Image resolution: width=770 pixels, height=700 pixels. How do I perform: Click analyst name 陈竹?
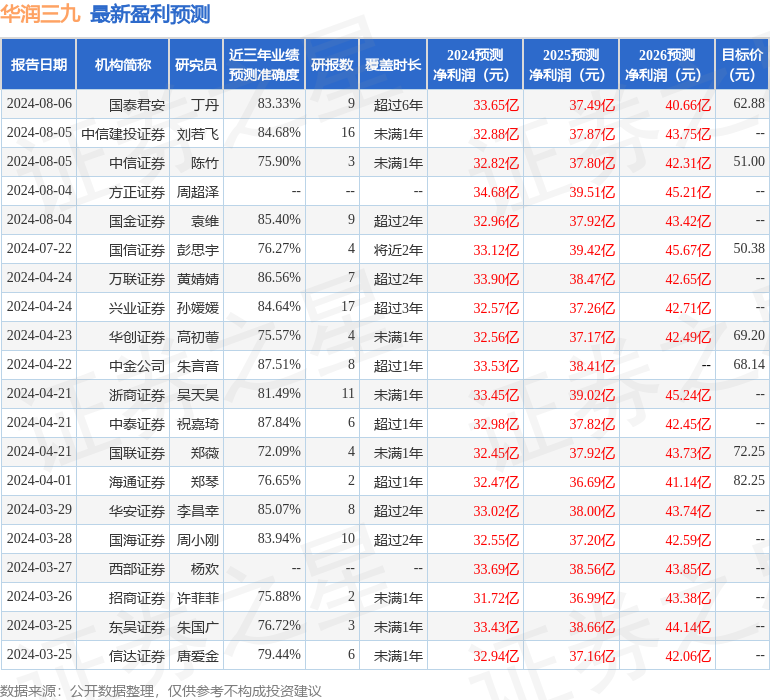(205, 163)
